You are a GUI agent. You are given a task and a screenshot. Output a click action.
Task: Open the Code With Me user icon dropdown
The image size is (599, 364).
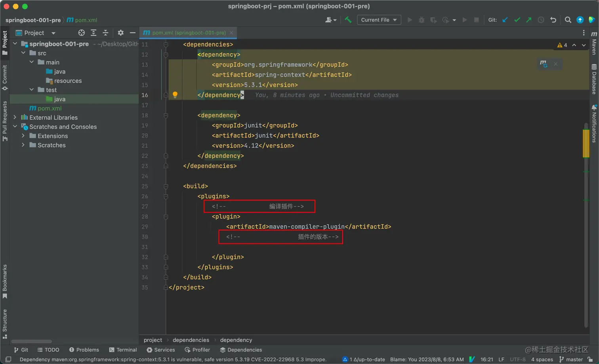pyautogui.click(x=331, y=20)
